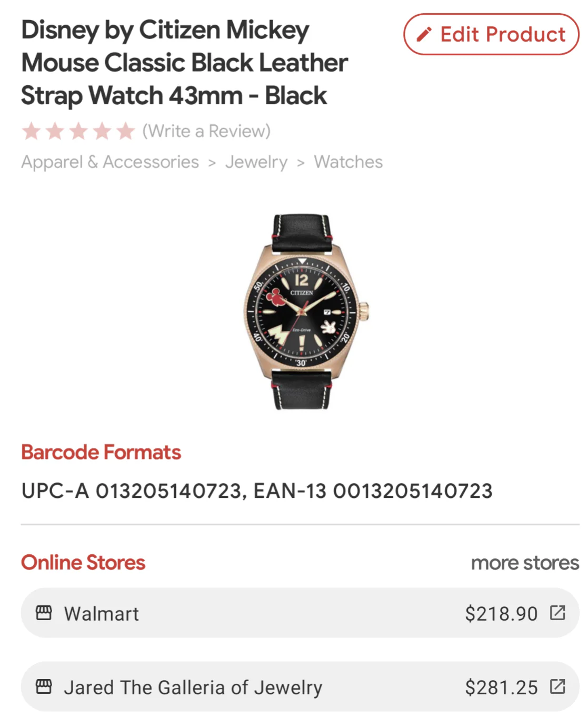Viewport: 588px width, 717px height.
Task: Click the Walmart storefront icon
Action: point(44,613)
